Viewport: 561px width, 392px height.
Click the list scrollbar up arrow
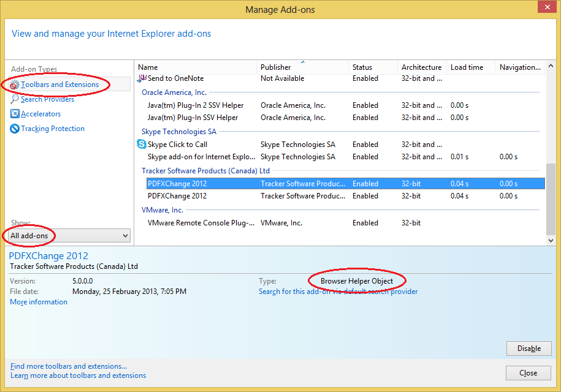[x=551, y=66]
